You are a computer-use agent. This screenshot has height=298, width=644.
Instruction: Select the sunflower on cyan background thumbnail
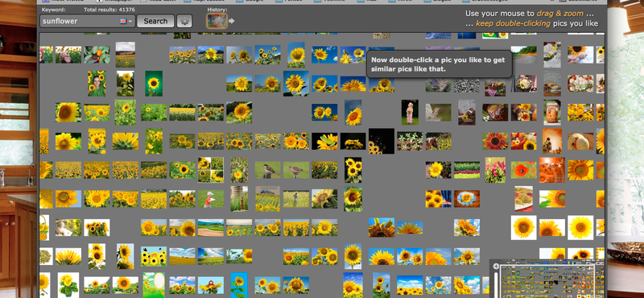pyautogui.click(x=239, y=285)
